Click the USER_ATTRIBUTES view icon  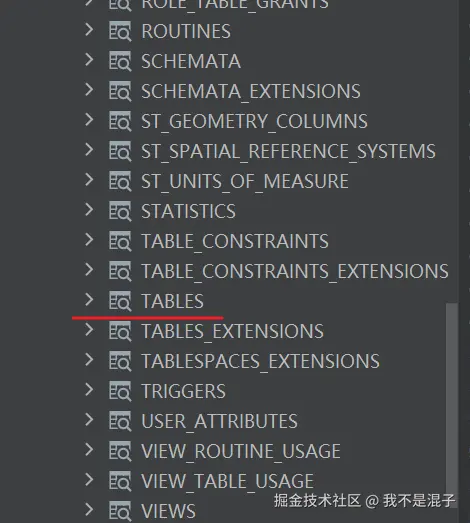[x=120, y=421]
